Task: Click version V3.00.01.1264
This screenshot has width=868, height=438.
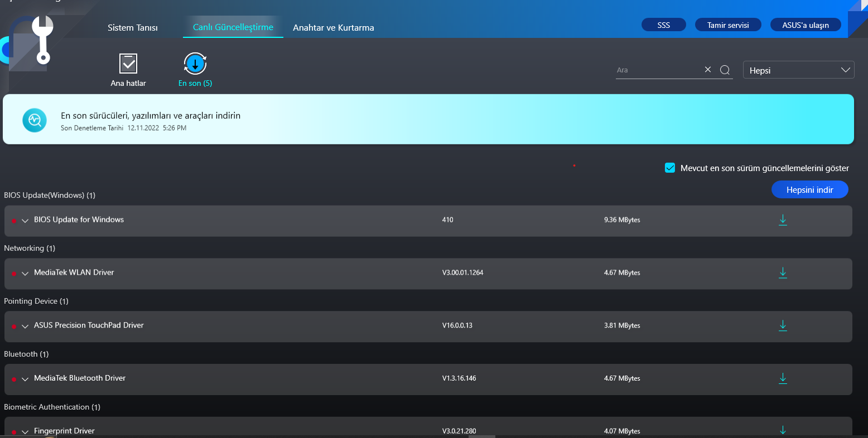Action: 463,272
